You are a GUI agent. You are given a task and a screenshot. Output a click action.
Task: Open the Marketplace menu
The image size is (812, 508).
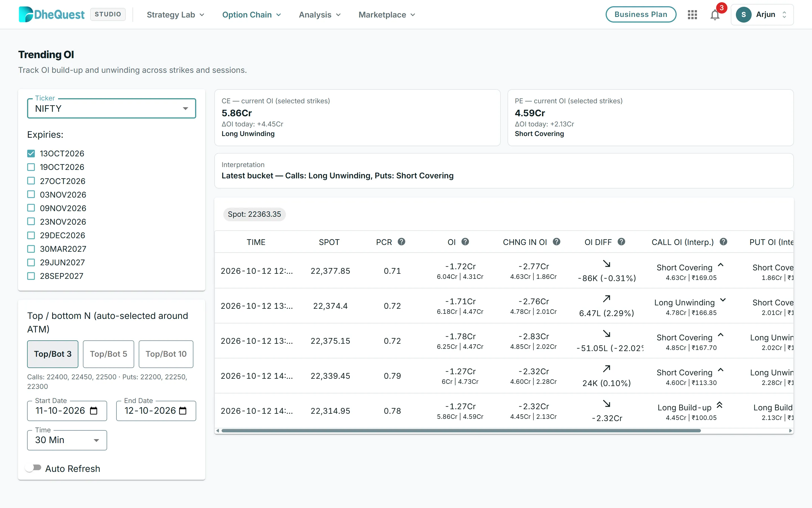point(387,15)
